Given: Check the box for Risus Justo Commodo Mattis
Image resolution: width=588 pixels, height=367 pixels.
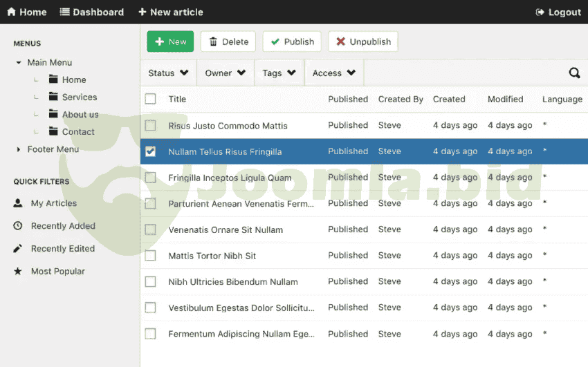Looking at the screenshot, I should click(150, 126).
